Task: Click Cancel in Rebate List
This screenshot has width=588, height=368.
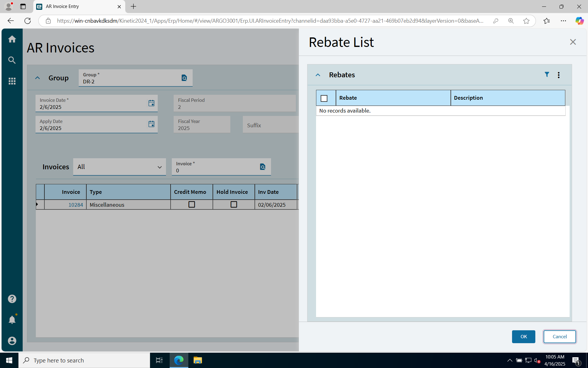Action: pos(560,336)
